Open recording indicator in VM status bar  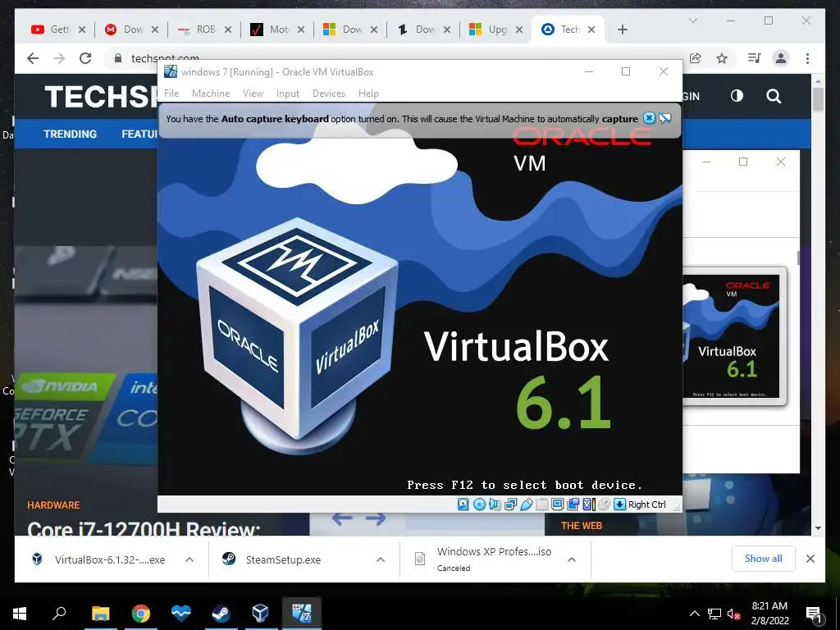tap(573, 504)
